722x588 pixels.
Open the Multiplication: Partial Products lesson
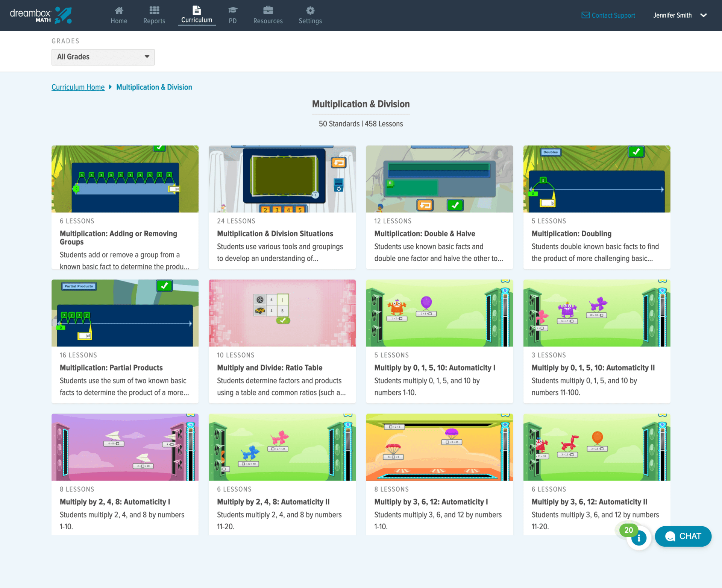pos(125,341)
